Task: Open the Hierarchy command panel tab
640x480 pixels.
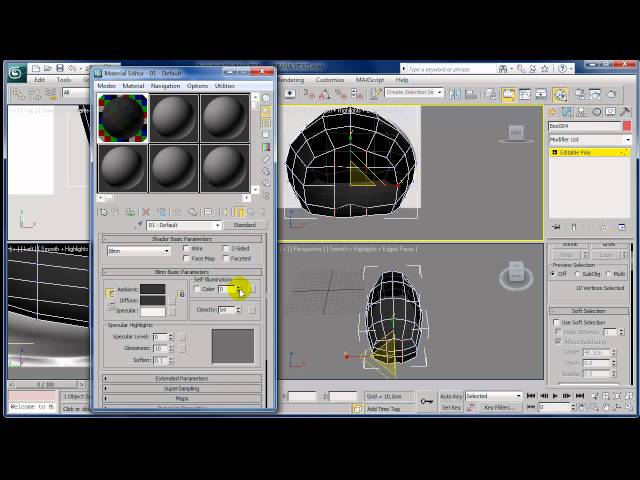Action: pos(581,112)
